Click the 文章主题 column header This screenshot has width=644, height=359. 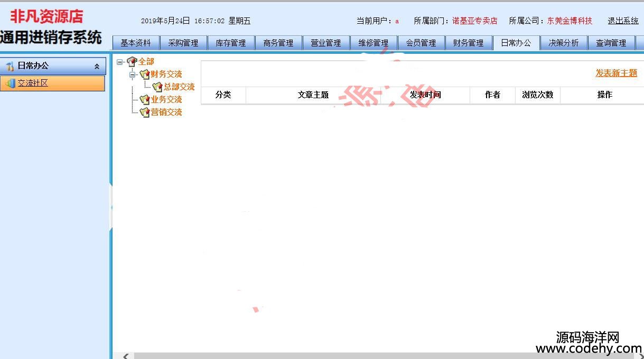pyautogui.click(x=313, y=95)
